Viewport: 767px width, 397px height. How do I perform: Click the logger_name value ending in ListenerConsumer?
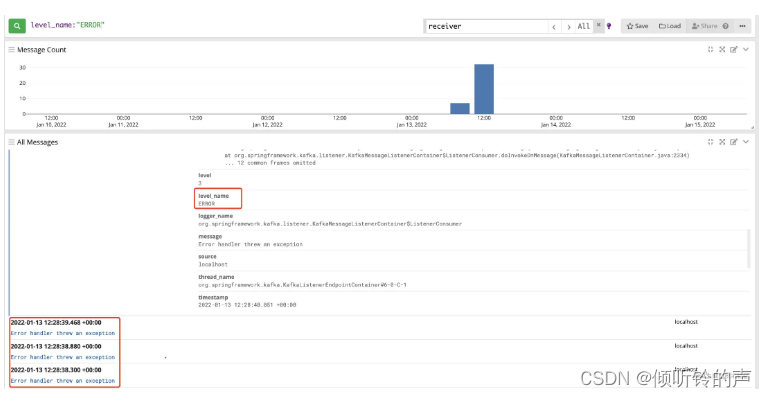coord(330,224)
